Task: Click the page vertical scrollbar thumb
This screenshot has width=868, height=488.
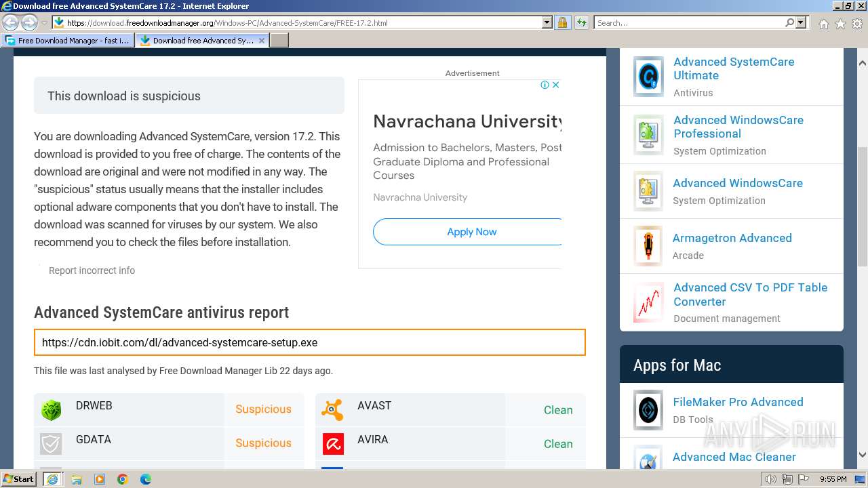Action: click(863, 207)
